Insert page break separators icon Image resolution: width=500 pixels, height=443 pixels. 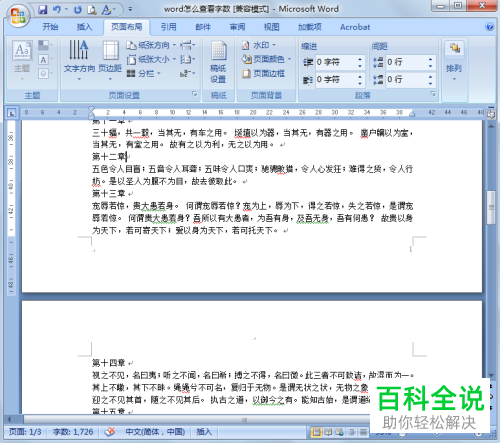click(188, 45)
